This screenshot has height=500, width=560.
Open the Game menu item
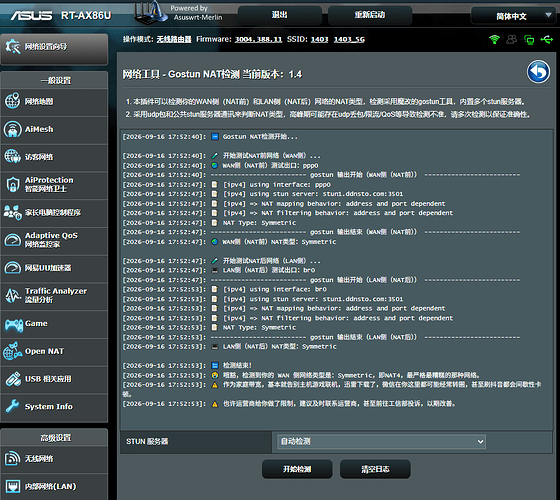click(x=54, y=323)
